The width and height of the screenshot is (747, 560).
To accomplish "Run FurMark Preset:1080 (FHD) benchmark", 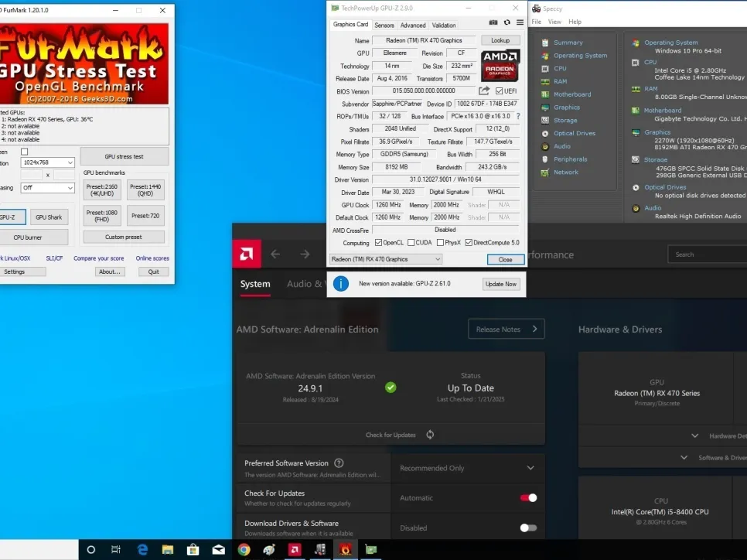I will (102, 216).
